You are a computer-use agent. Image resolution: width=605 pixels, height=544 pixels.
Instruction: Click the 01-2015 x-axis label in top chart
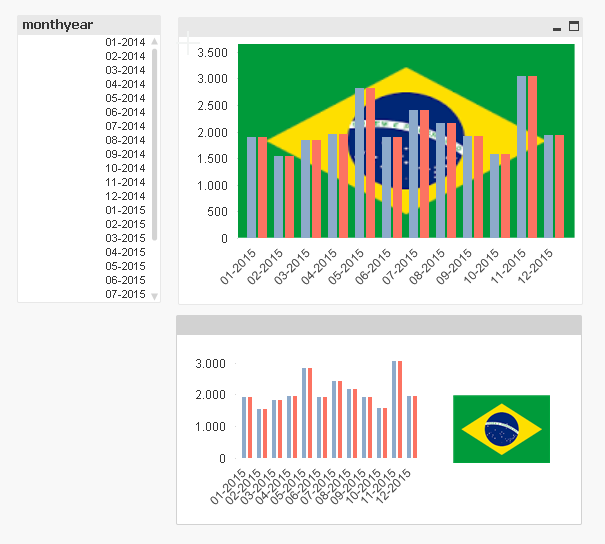click(238, 267)
